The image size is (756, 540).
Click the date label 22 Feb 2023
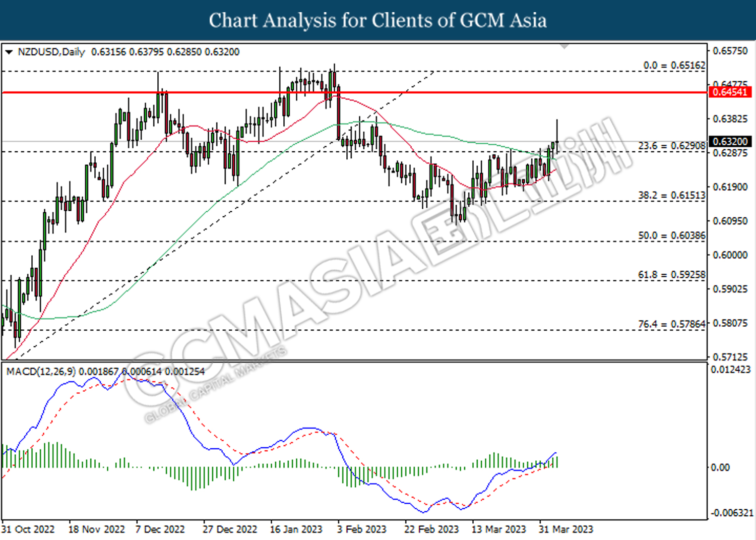(x=431, y=529)
